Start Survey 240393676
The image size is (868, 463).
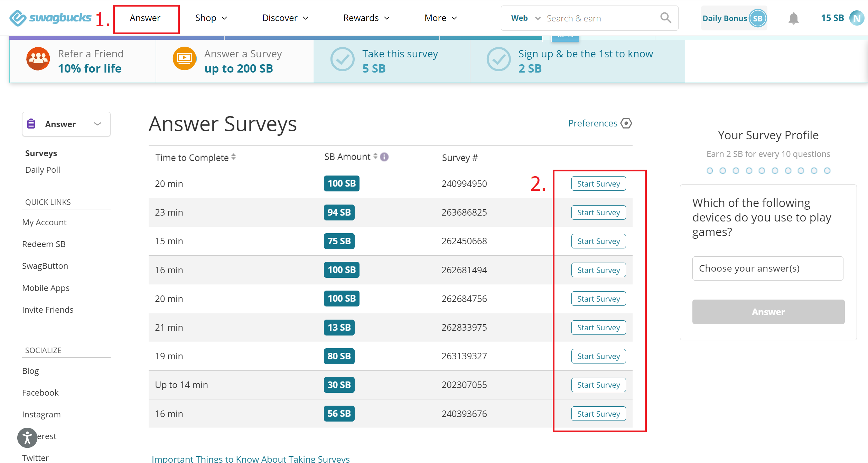(598, 414)
